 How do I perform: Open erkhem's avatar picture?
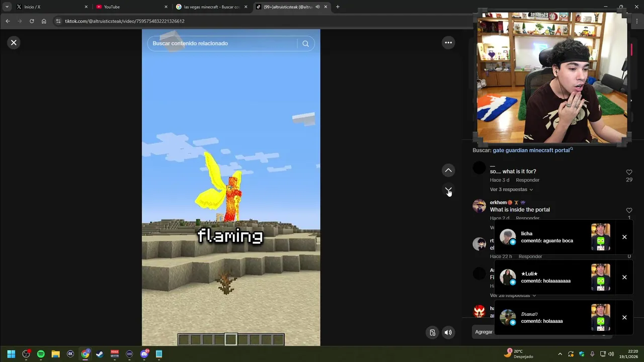click(x=479, y=206)
